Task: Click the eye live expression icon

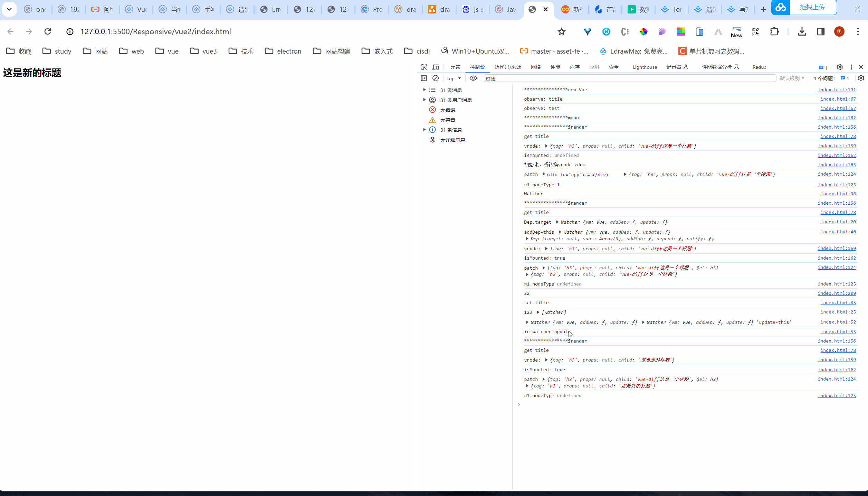Action: 473,78
